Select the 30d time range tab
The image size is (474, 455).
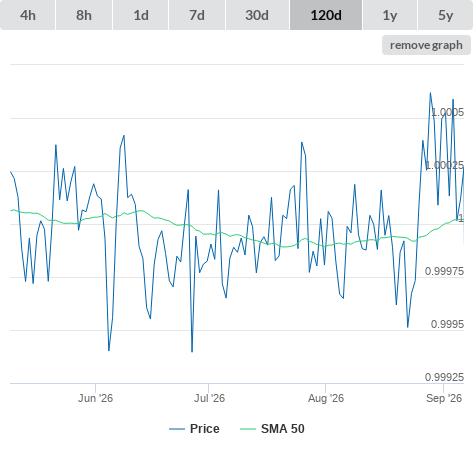coord(257,15)
